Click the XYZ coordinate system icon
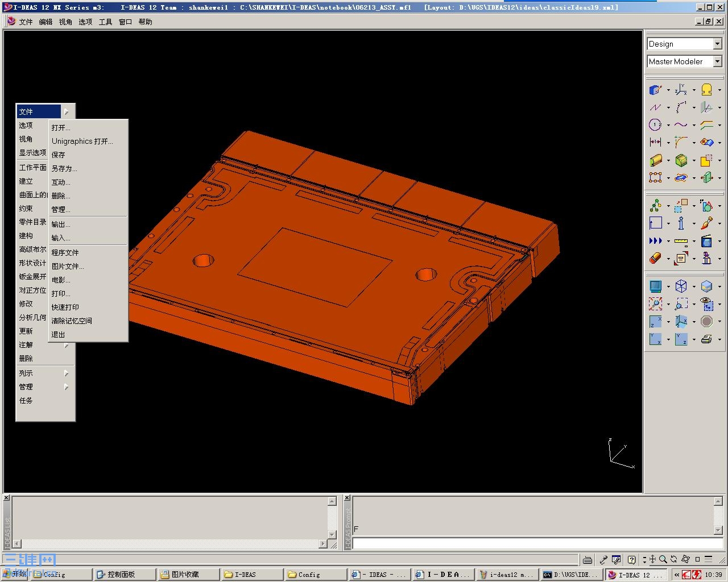Viewport: 728px width, 582px height. 681,90
